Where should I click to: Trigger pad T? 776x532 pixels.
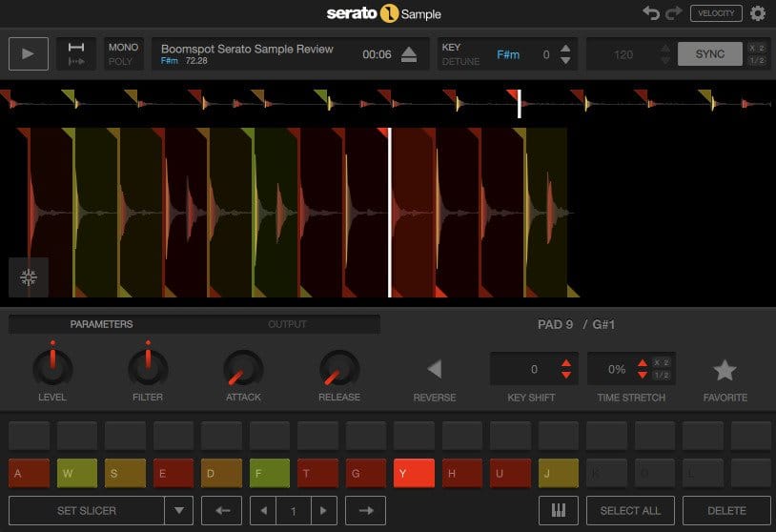[317, 473]
